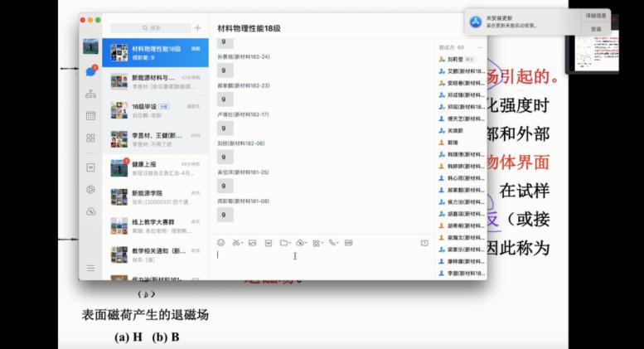Open the more options ellipsis above member list
This screenshot has height=349, width=644.
tap(479, 47)
